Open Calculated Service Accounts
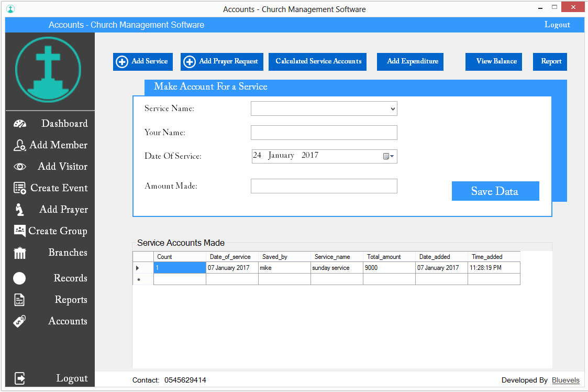The image size is (588, 392). point(318,61)
